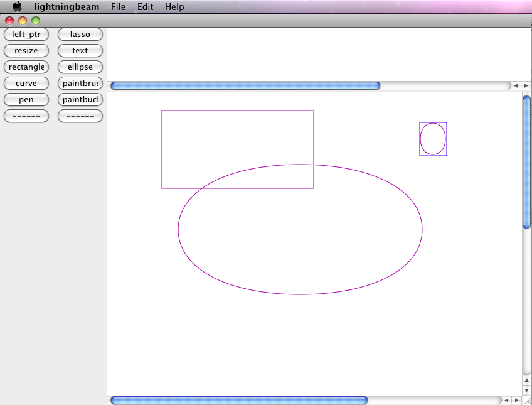Image resolution: width=532 pixels, height=405 pixels.
Task: Open the lightningbeam application menu
Action: click(x=66, y=7)
